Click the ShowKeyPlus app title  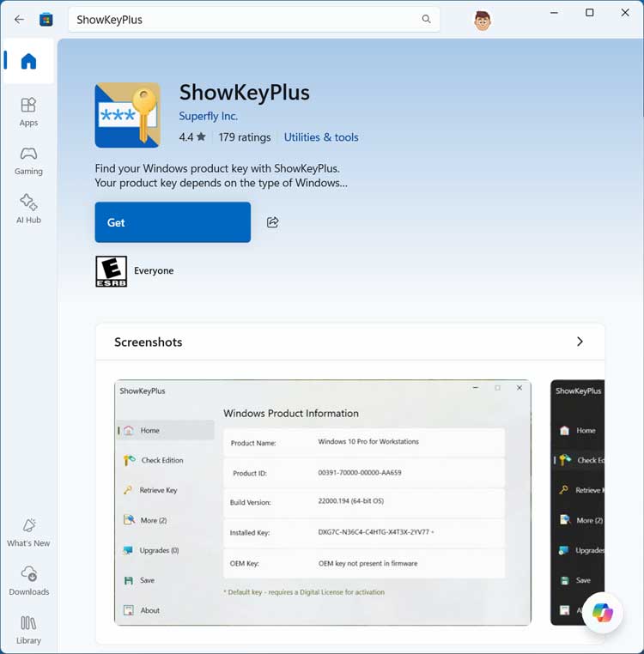click(x=244, y=92)
